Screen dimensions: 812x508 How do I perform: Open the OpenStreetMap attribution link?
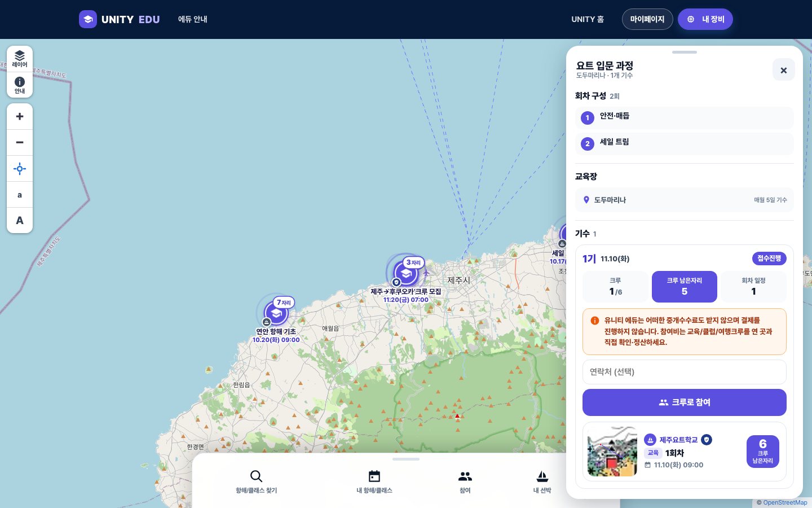(785, 503)
